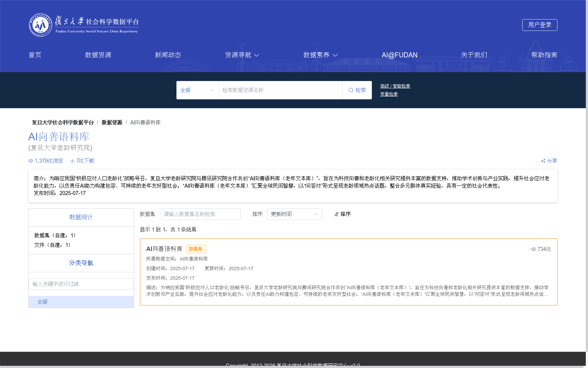
Task: Click the 用户登录 button
Action: [x=539, y=25]
